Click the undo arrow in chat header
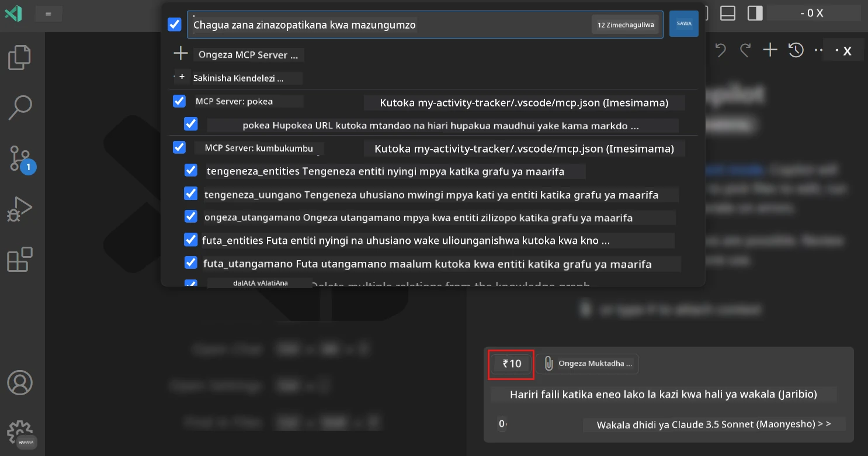This screenshot has width=868, height=456. [721, 50]
